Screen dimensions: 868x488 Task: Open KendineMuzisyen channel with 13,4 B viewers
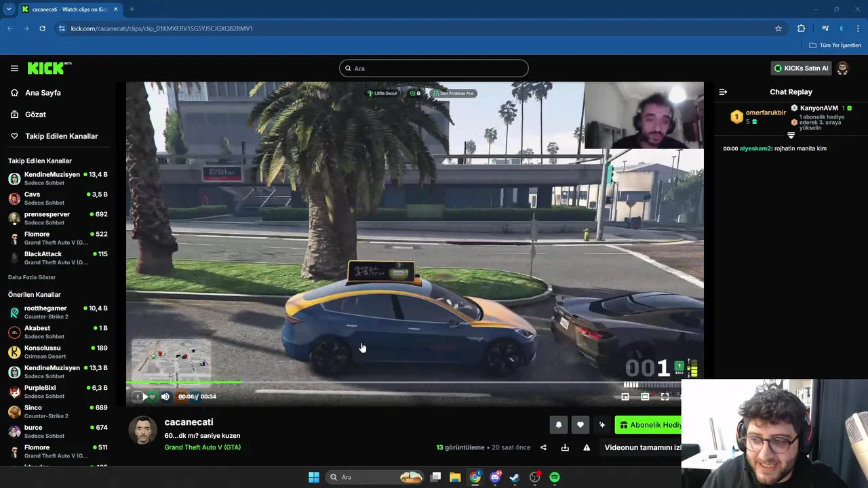[58, 178]
